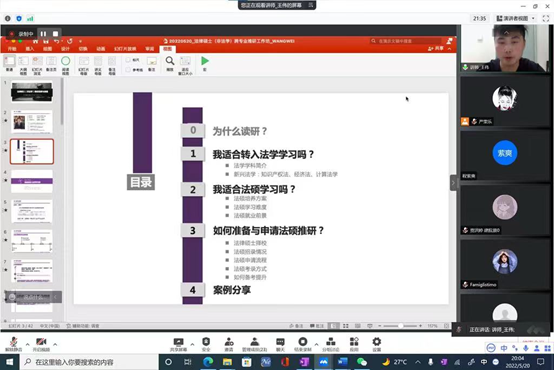Select Normal view (普通) in PowerPoint ribbon
Screen dimensions: 554x370
tap(10, 64)
